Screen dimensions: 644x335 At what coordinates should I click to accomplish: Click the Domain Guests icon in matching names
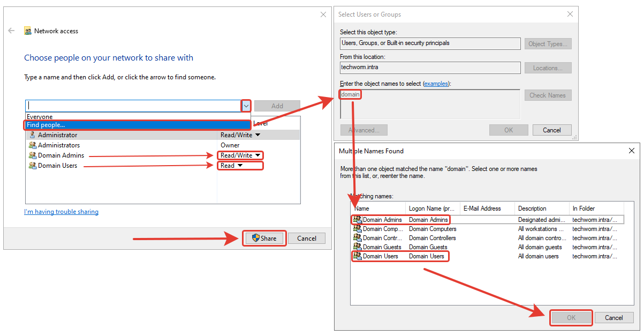pos(358,247)
